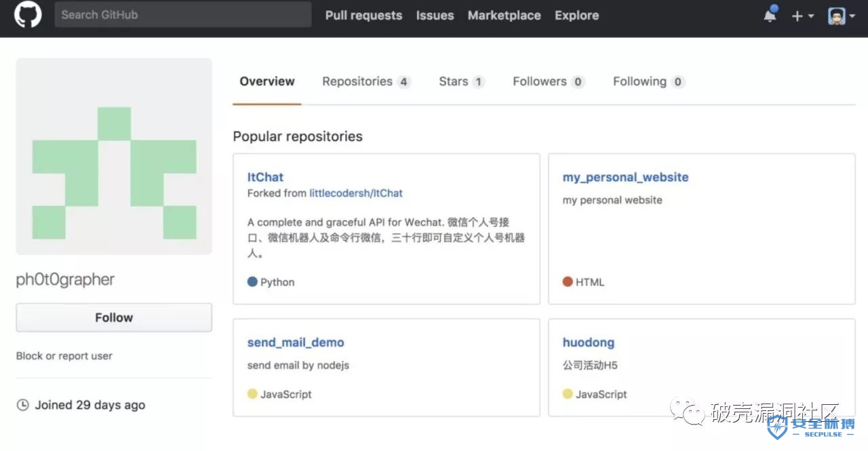The height and width of the screenshot is (451, 868).
Task: Open the ItChat repository
Action: pyautogui.click(x=265, y=177)
